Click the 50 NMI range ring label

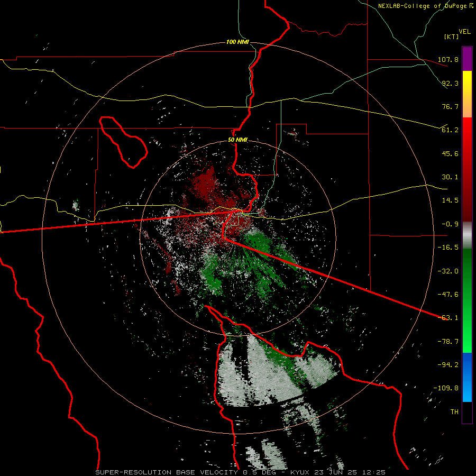[x=237, y=140]
